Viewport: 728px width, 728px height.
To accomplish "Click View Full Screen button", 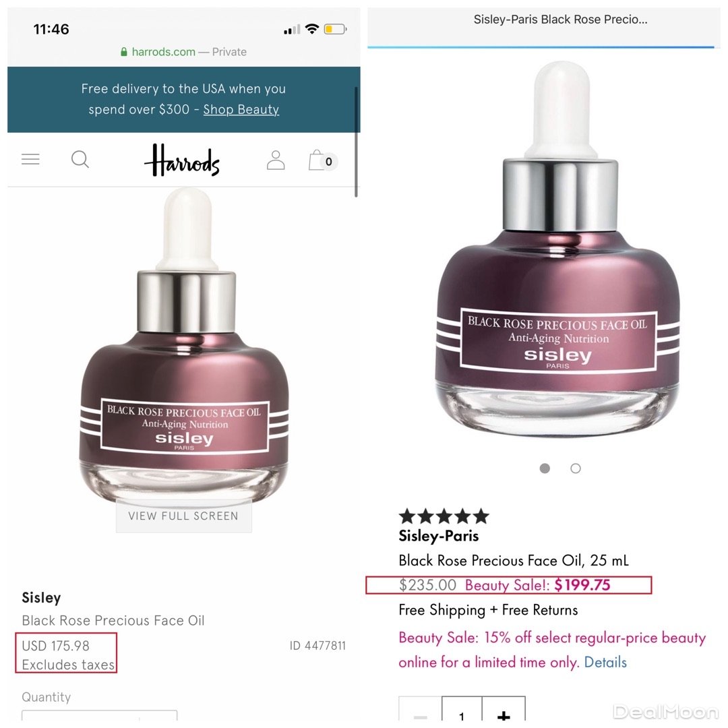I will point(183,516).
